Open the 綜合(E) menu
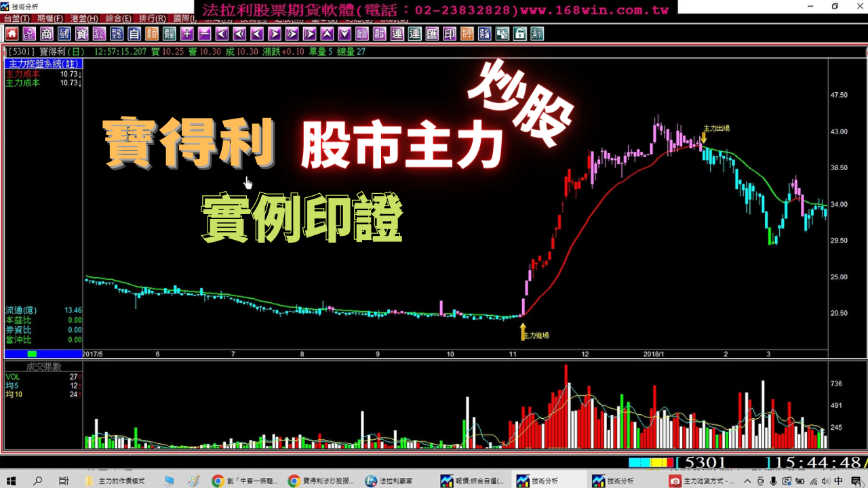The image size is (868, 488). (119, 19)
